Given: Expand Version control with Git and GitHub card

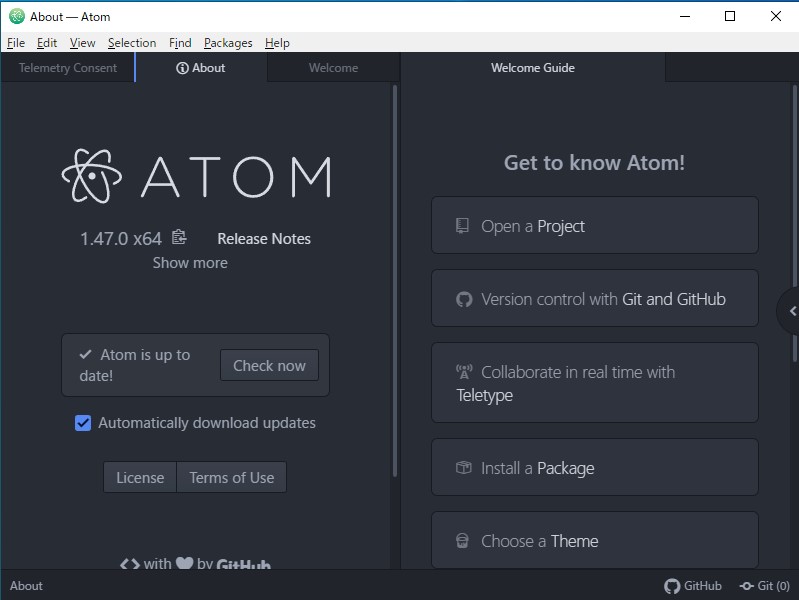Looking at the screenshot, I should (x=595, y=298).
